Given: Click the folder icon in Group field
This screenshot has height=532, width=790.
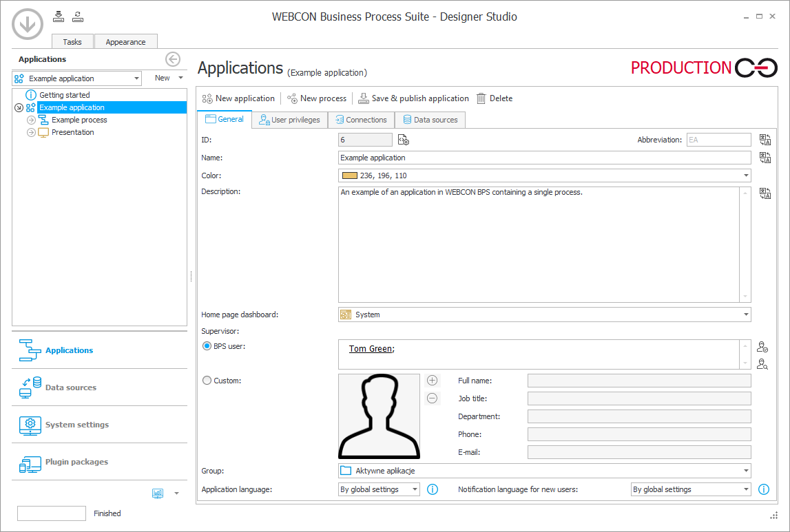Looking at the screenshot, I should click(x=346, y=471).
